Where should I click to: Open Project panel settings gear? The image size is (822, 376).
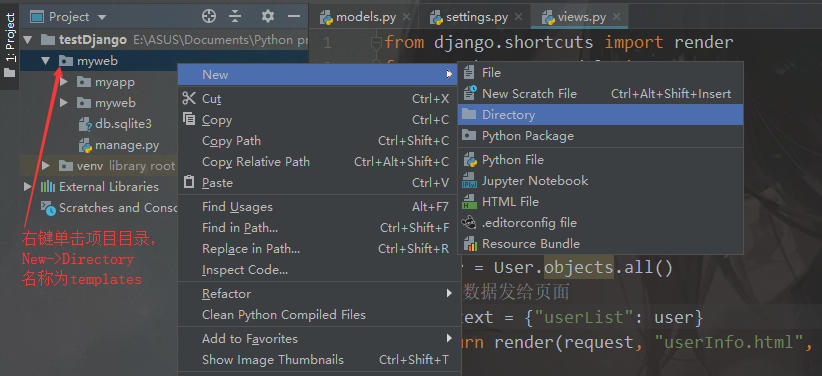(268, 16)
